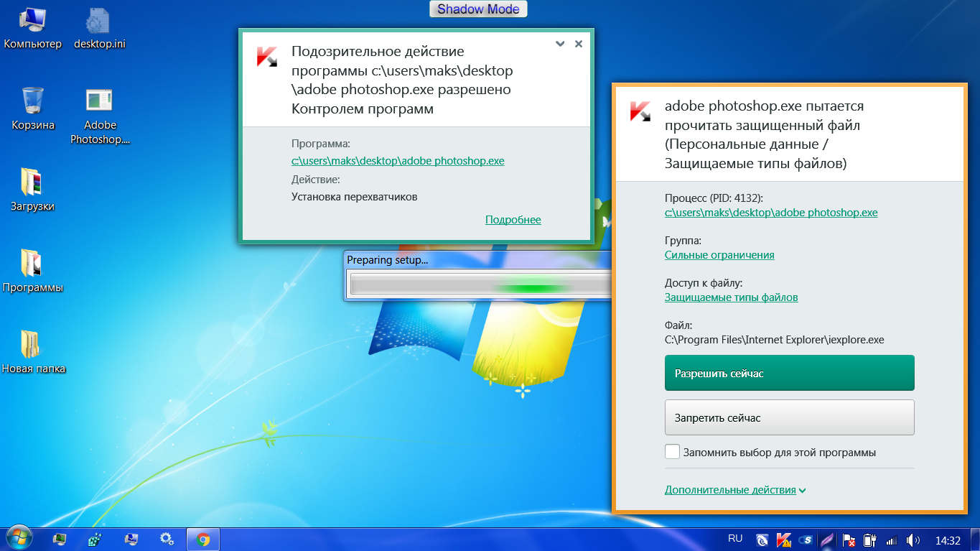Expand Дополнительные действия options
This screenshot has height=551, width=980.
(x=735, y=490)
